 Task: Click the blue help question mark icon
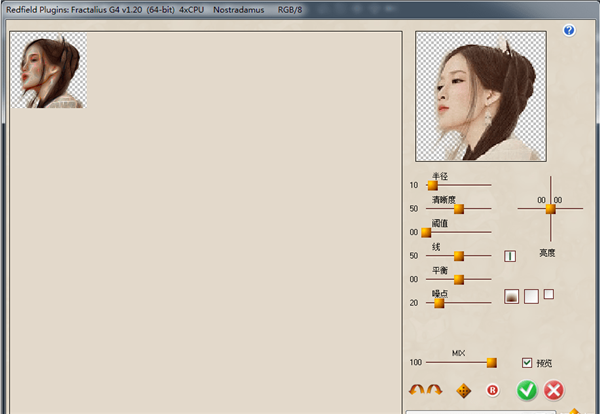569,31
